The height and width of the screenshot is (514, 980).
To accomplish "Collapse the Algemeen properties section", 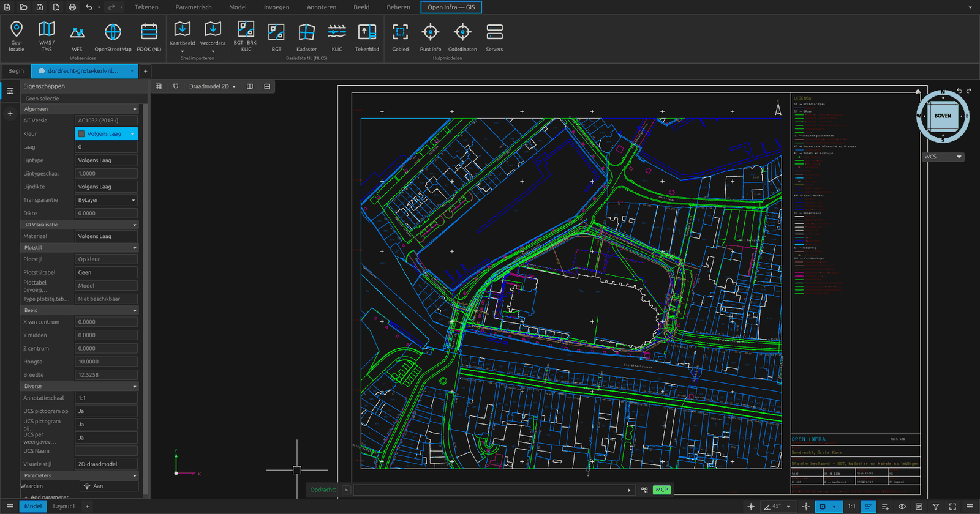I will click(x=80, y=109).
